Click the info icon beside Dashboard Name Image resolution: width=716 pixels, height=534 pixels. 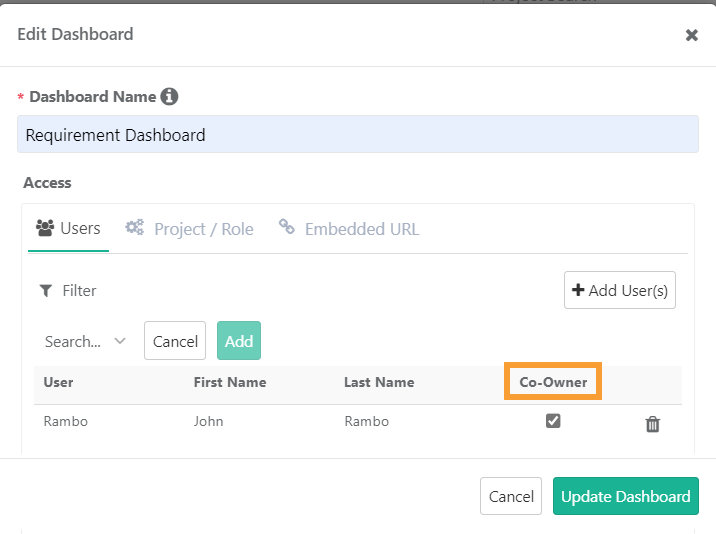(169, 97)
